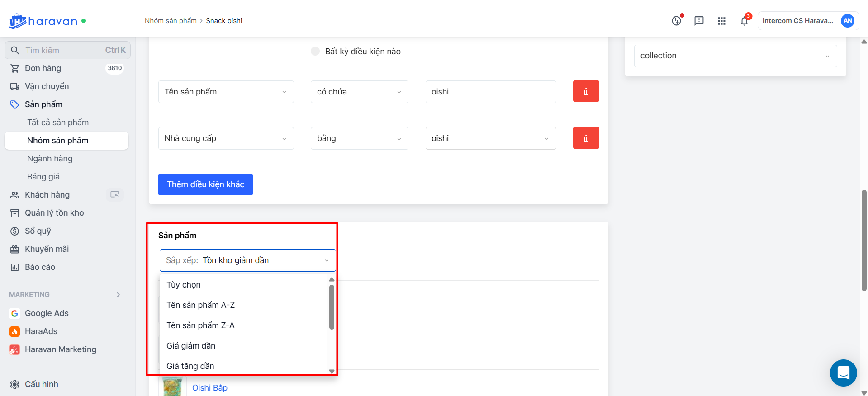Click the HaraAds orange icon
Image resolution: width=868 pixels, height=396 pixels.
[15, 331]
